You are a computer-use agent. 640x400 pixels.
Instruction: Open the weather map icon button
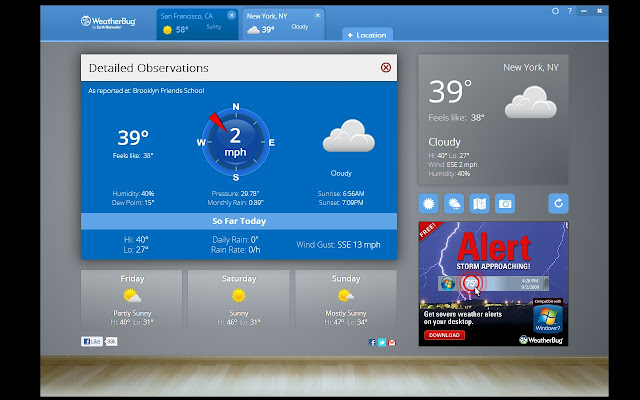click(479, 203)
